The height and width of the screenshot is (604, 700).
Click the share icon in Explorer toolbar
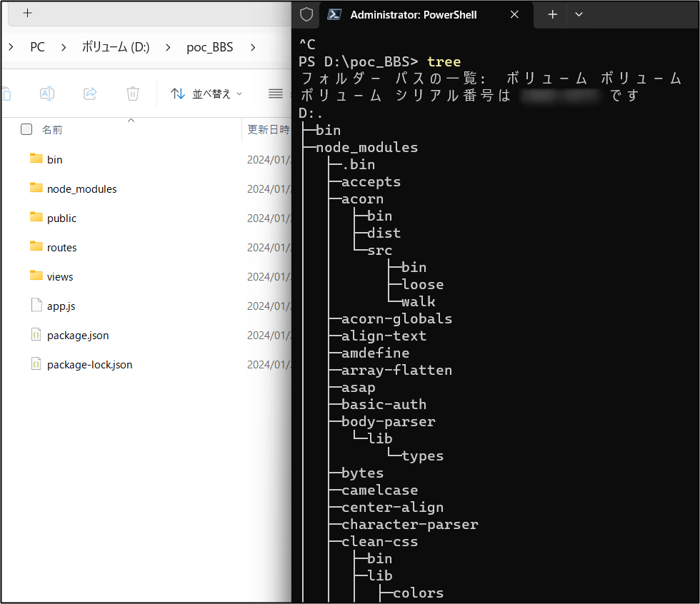coord(90,94)
